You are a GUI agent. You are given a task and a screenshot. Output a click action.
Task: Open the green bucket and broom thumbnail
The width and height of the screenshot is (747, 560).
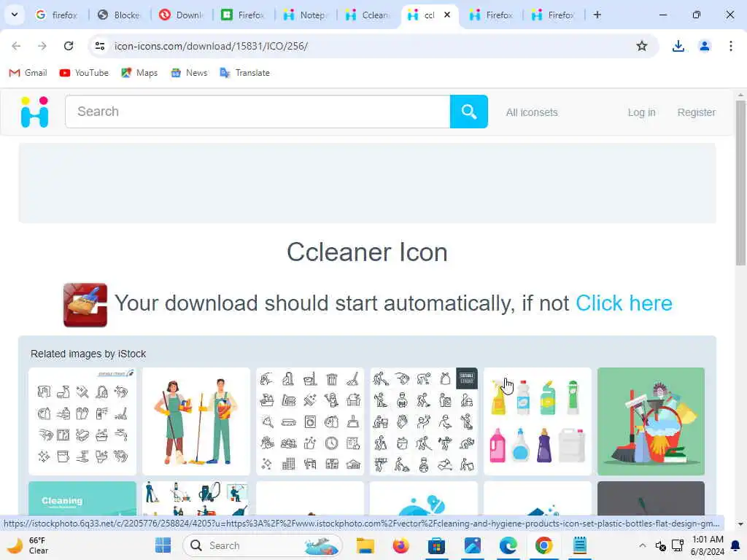(651, 421)
